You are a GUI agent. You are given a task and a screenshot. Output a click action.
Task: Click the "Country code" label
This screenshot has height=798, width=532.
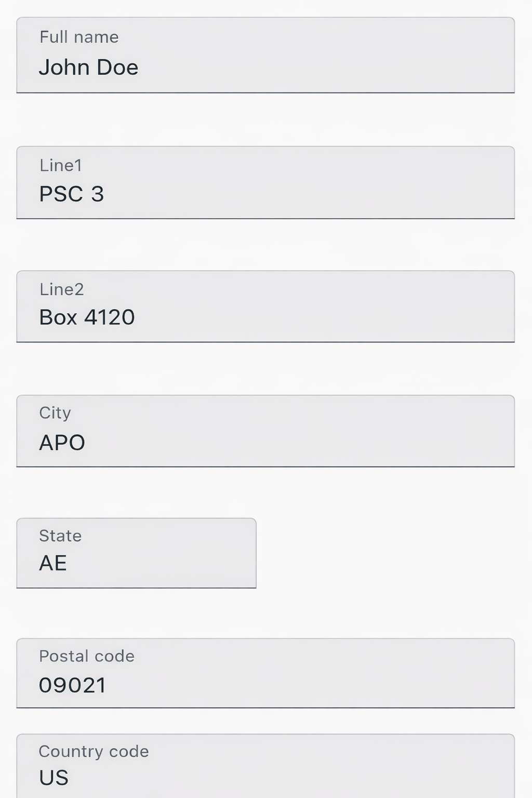pos(94,751)
